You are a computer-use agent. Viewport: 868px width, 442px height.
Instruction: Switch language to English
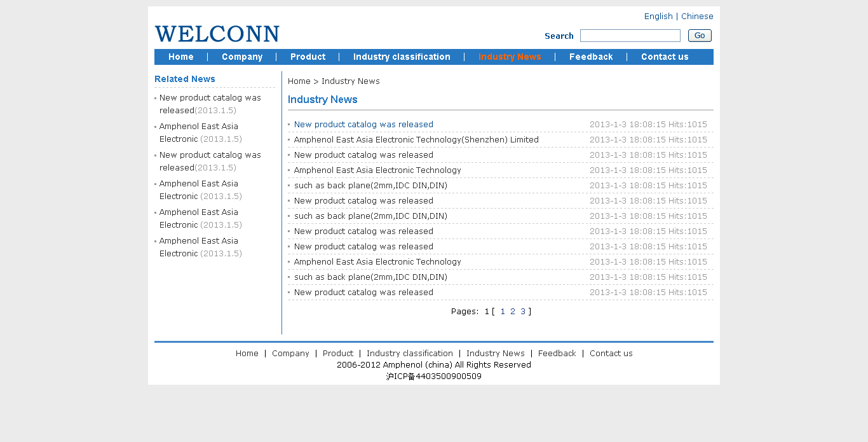pos(658,17)
